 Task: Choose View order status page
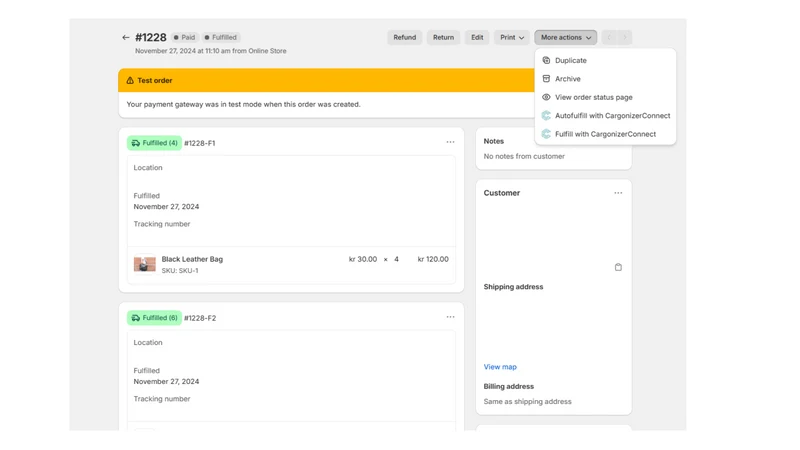coord(606,97)
